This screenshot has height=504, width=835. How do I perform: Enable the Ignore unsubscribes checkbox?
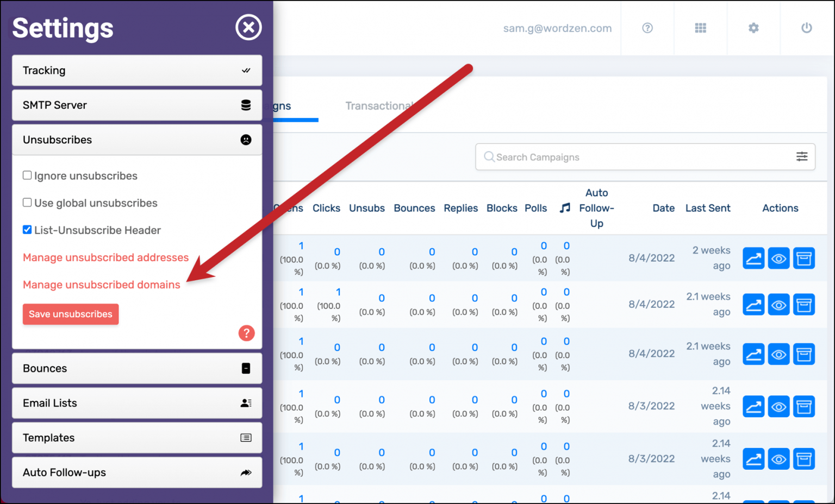click(x=27, y=175)
